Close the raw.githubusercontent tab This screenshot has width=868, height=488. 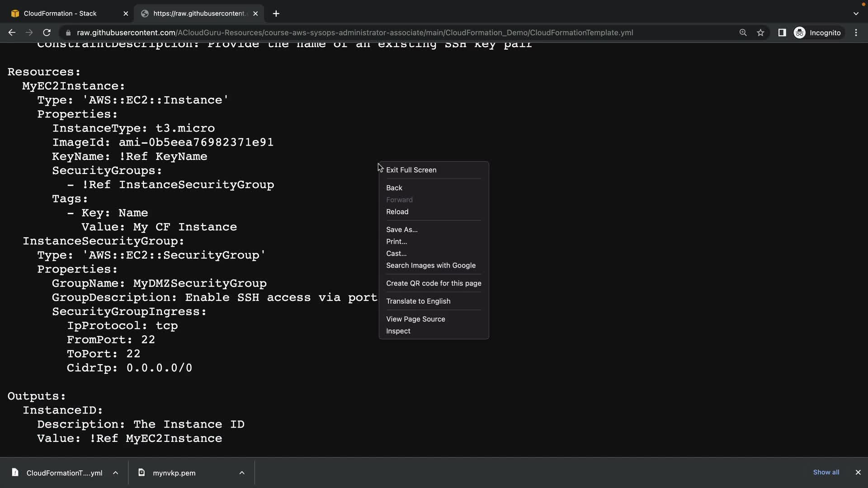pos(255,14)
